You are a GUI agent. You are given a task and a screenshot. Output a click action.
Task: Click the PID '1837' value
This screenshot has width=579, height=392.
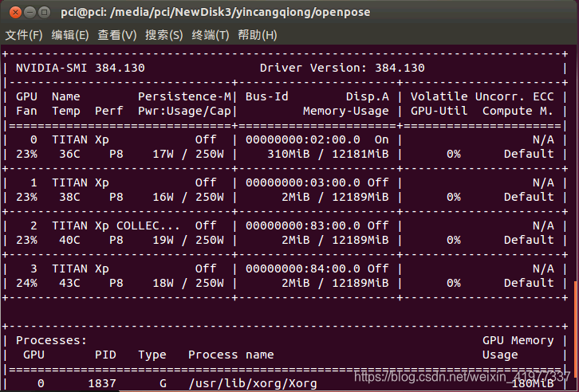coord(102,384)
